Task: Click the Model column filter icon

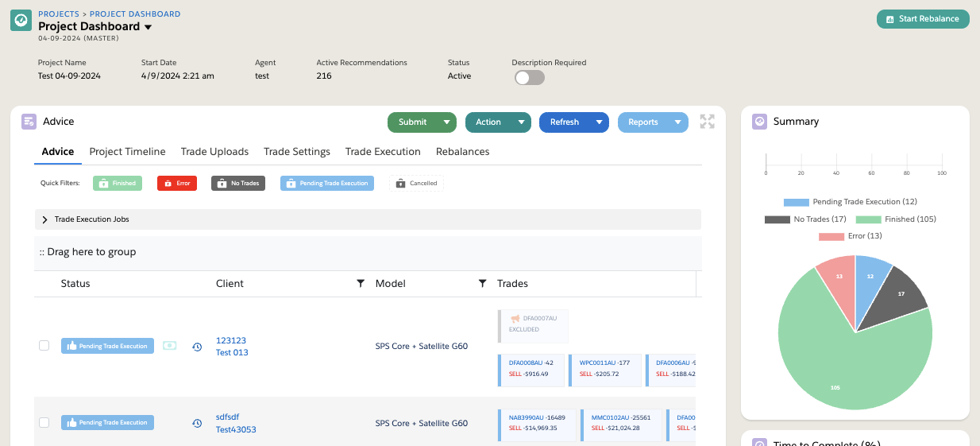Action: 482,284
